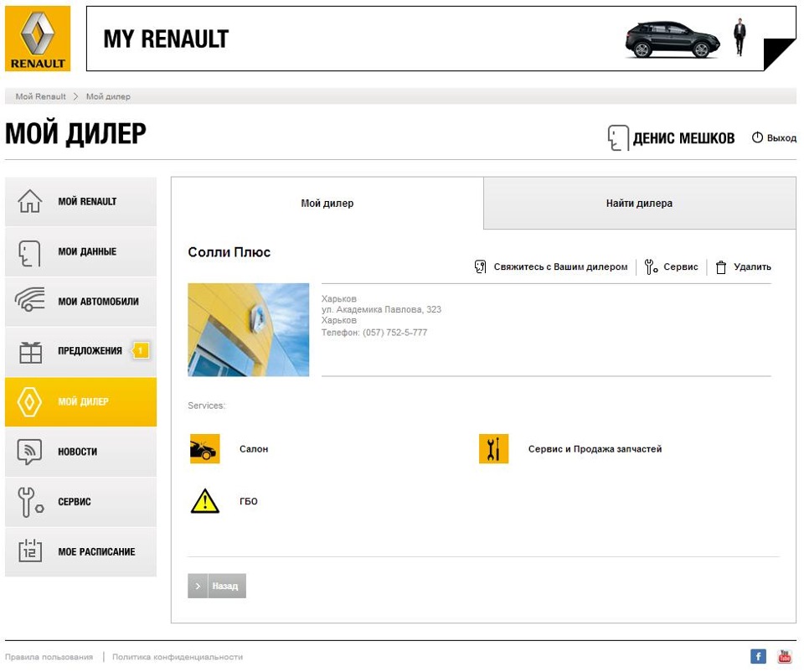This screenshot has height=672, width=804.
Task: Click the tools icon for service and parts
Action: [x=494, y=449]
